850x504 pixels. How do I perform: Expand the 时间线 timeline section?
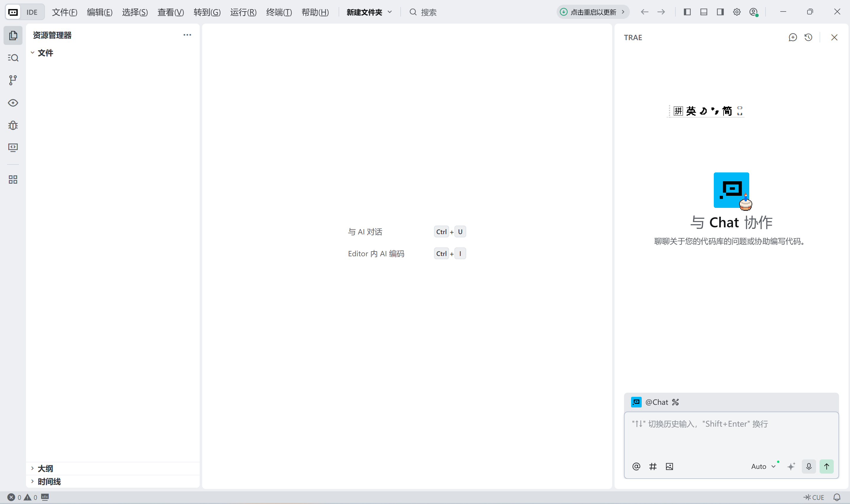pyautogui.click(x=49, y=481)
